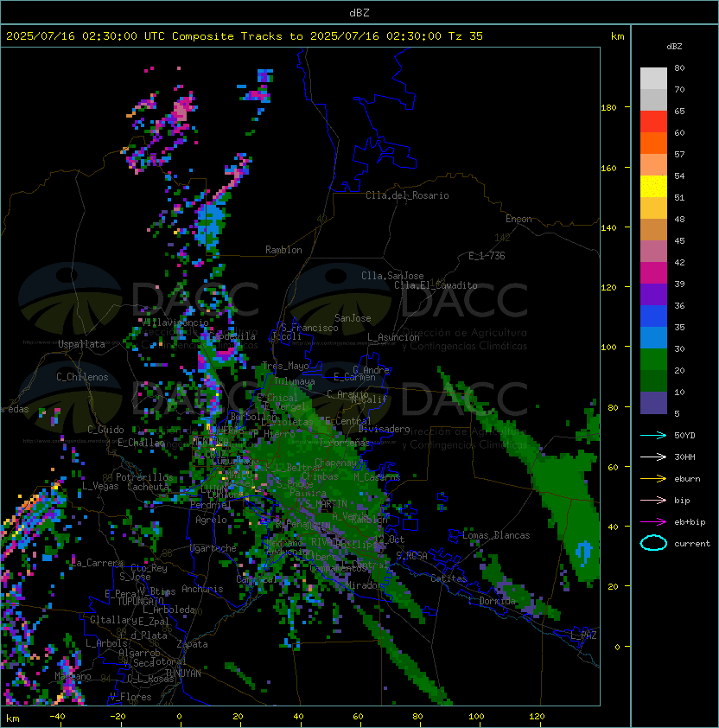This screenshot has height=728, width=719.
Task: Click the dBZ title at top
Action: point(359,13)
